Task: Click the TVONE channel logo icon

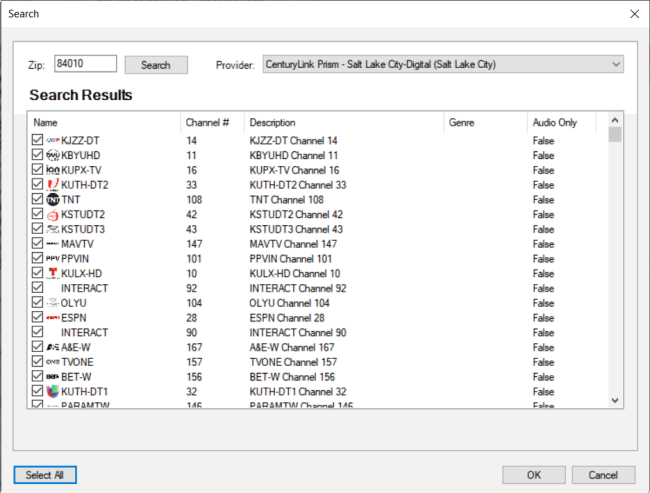Action: tap(53, 362)
